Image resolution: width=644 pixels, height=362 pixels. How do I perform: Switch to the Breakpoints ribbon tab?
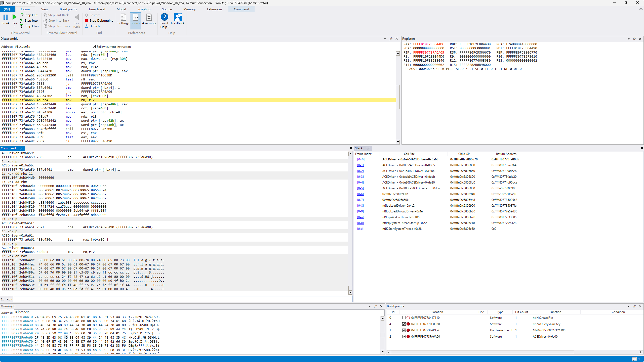(68, 9)
